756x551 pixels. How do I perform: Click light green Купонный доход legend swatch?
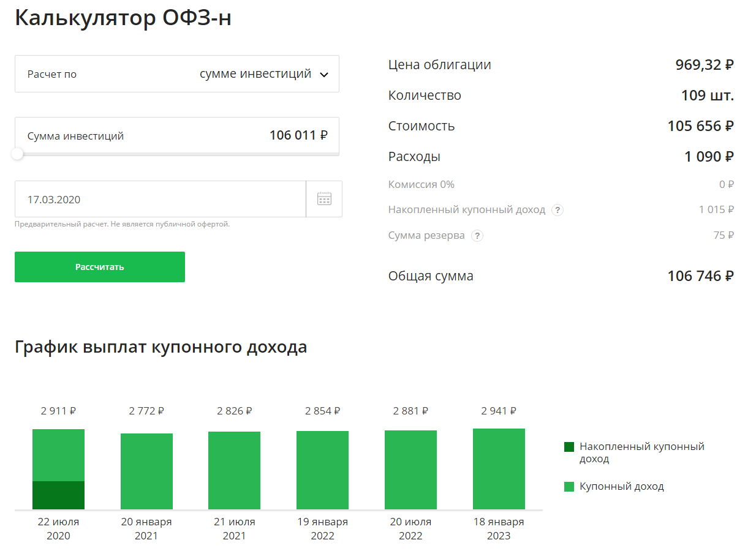point(569,487)
